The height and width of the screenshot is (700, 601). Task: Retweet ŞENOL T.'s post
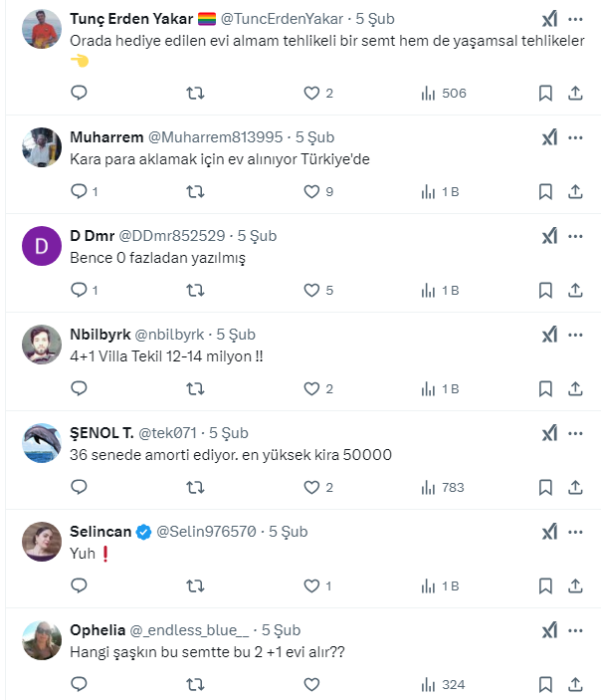[196, 487]
